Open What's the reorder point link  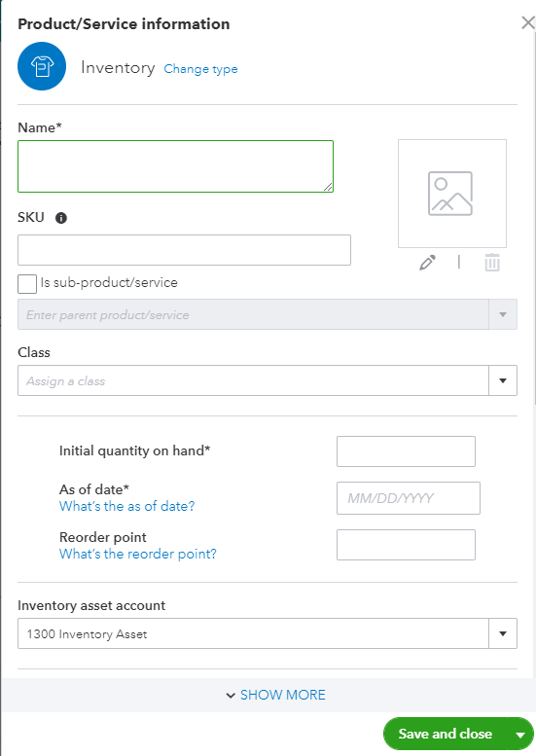pyautogui.click(x=138, y=554)
